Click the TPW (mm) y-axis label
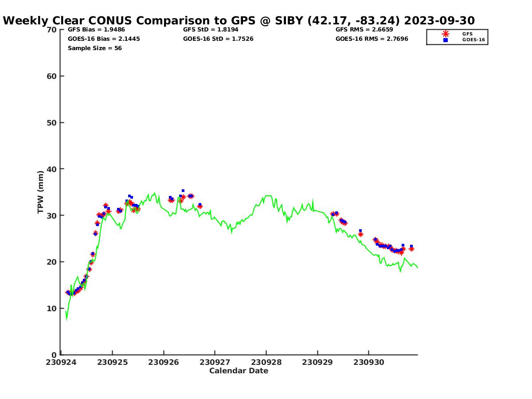Image resolution: width=532 pixels, height=399 pixels. coord(41,192)
